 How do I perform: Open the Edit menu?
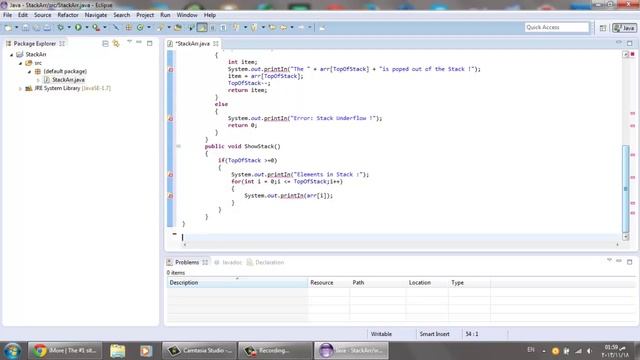click(23, 15)
